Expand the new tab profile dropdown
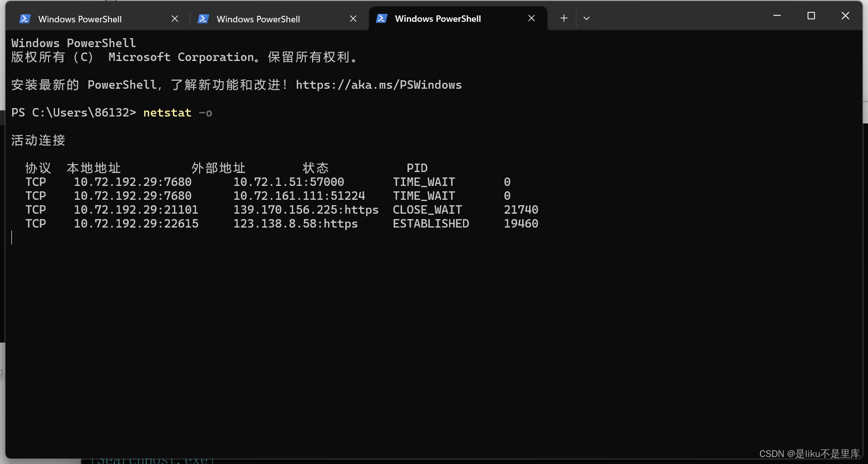 [x=587, y=18]
